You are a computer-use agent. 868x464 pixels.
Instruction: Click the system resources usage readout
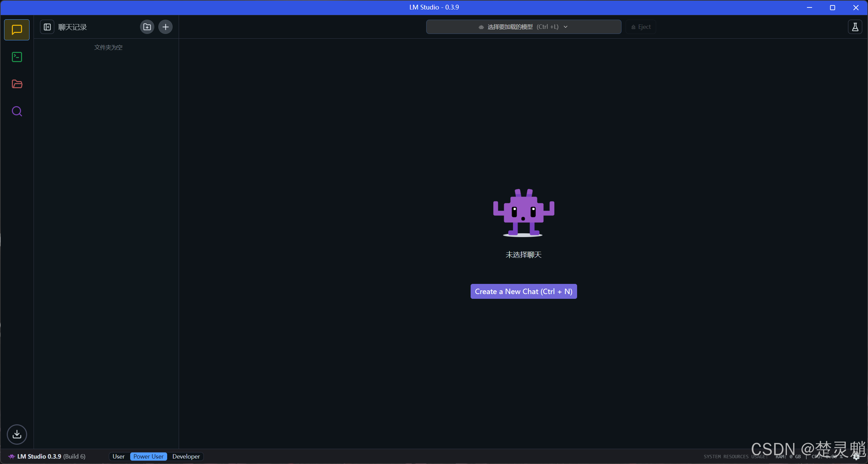click(x=736, y=457)
